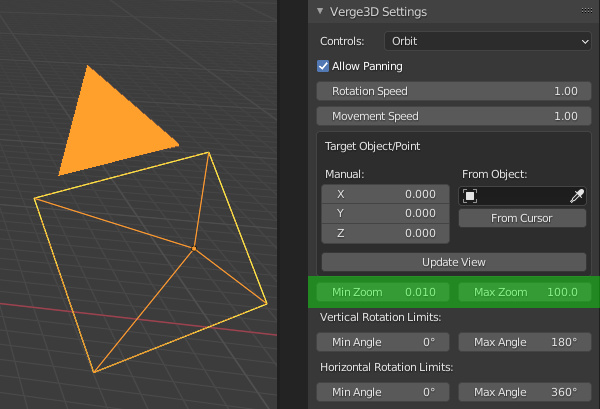
Task: Click the object icon in From Object field
Action: point(470,196)
